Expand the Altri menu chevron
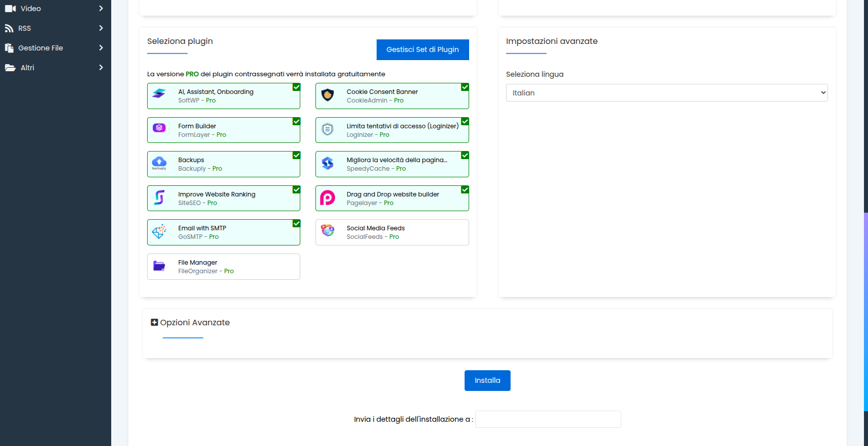The image size is (868, 446). point(101,68)
